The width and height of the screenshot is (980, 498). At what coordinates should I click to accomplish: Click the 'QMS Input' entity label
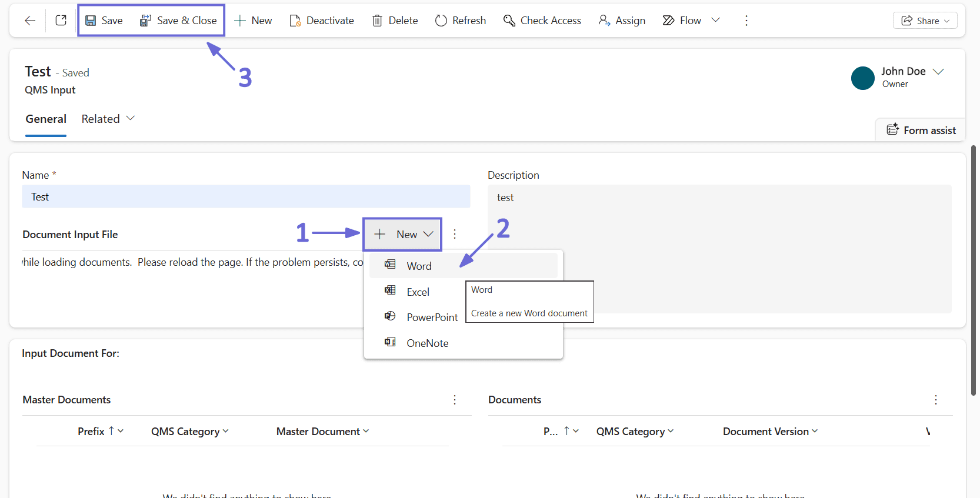tap(50, 90)
